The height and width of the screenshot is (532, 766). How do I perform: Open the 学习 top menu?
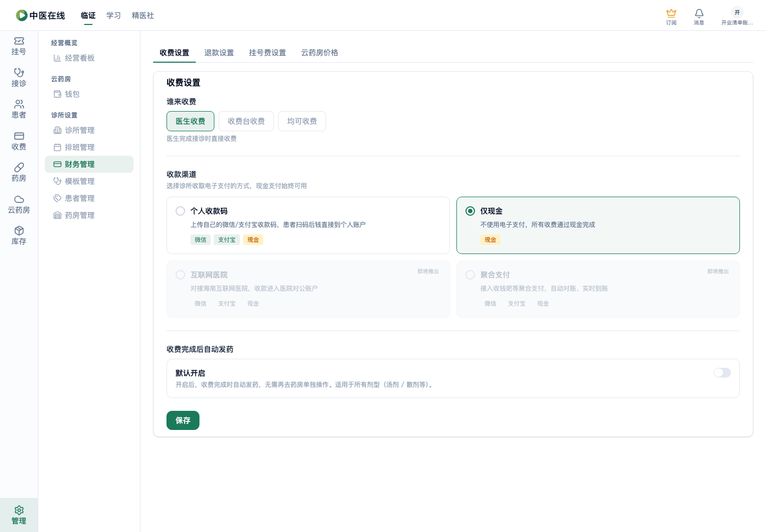tap(114, 15)
